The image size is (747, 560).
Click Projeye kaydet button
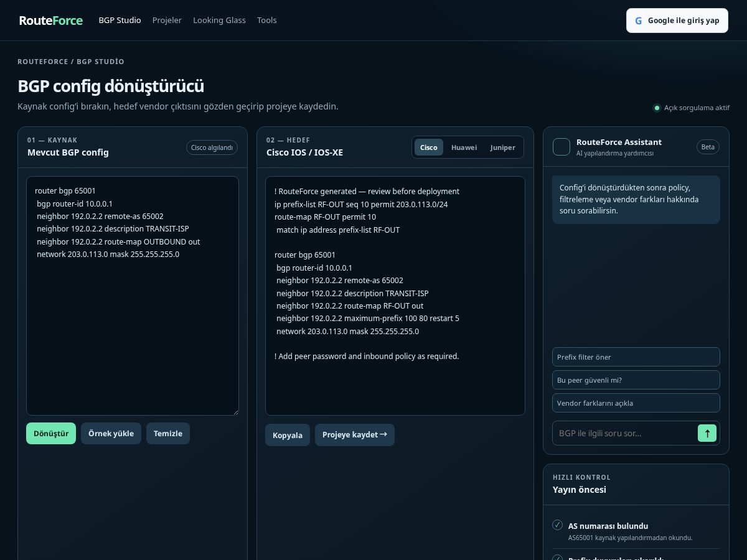[355, 435]
